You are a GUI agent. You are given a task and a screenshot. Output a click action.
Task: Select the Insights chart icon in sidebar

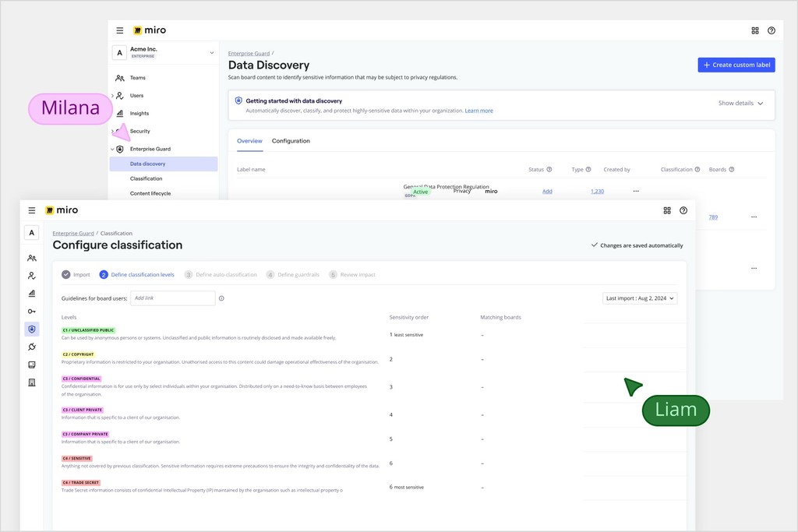point(31,292)
